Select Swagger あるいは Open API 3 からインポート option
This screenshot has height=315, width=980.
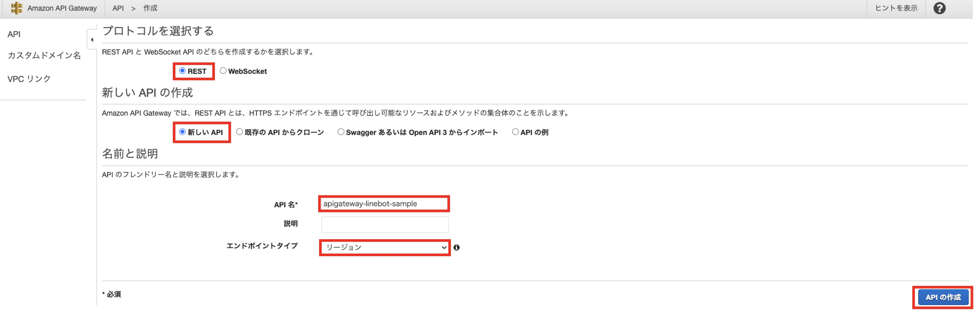coord(341,132)
